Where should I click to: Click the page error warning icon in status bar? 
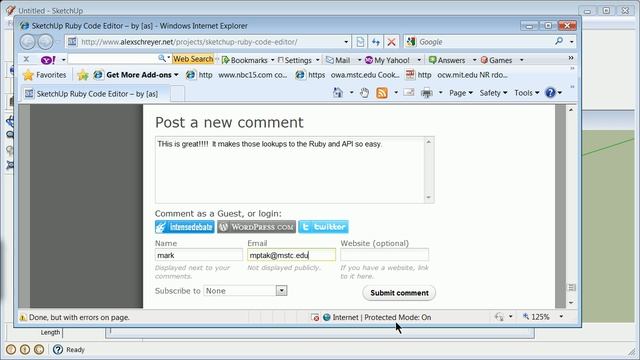(x=23, y=317)
